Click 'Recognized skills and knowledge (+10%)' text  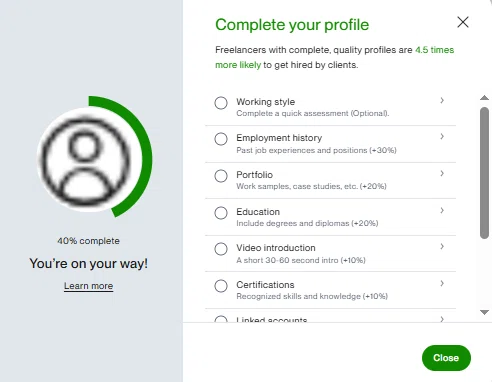coord(312,296)
